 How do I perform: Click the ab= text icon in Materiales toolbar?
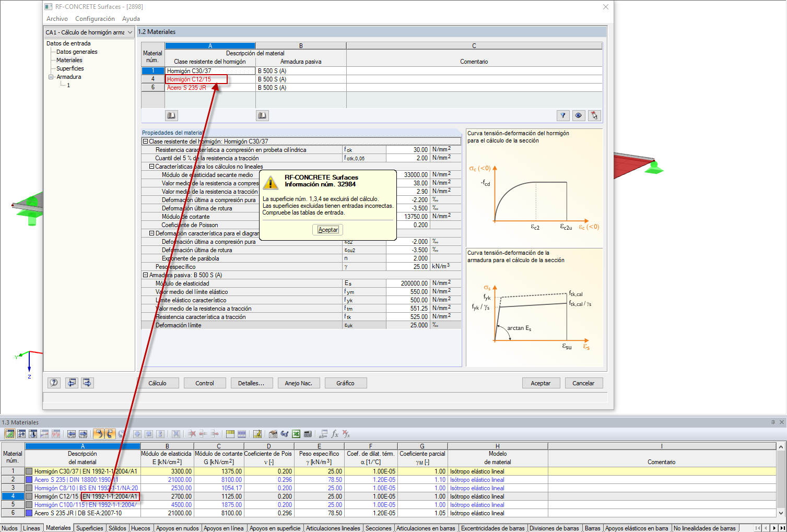[323, 434]
